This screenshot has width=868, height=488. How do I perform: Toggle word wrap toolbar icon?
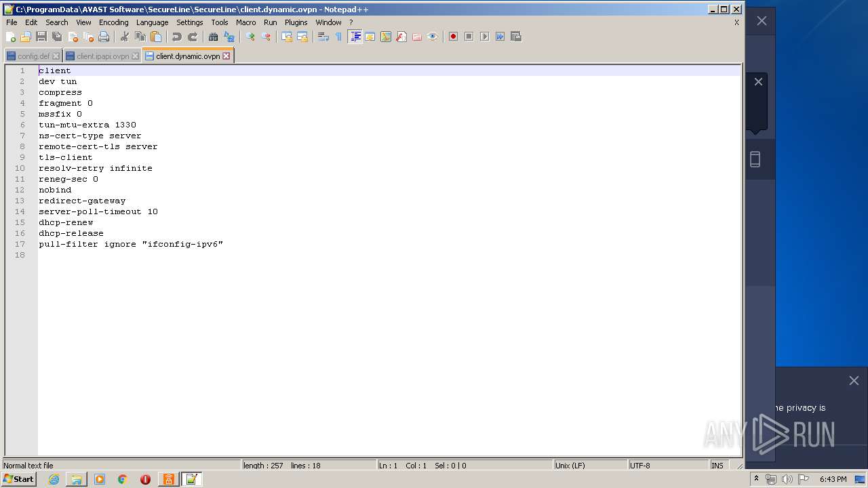[323, 37]
